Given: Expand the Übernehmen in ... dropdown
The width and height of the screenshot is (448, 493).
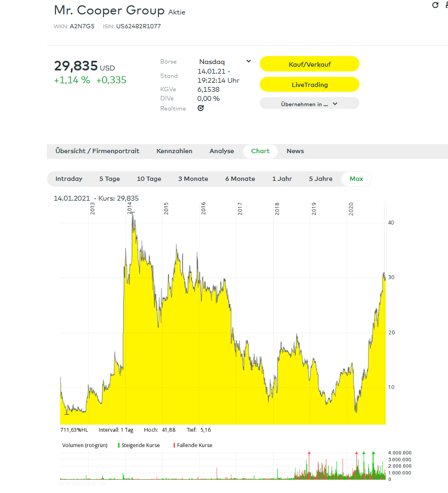Looking at the screenshot, I should 309,104.
